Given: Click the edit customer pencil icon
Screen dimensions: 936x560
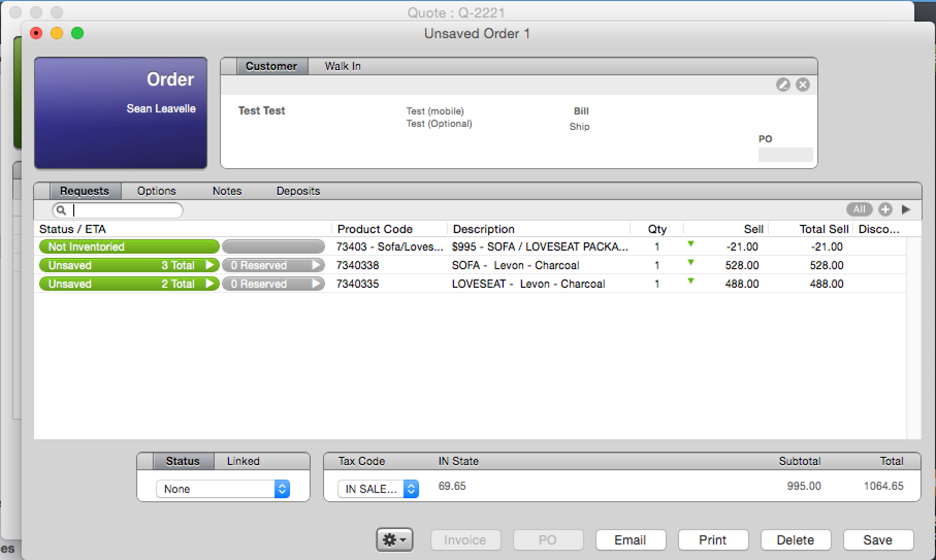Looking at the screenshot, I should pyautogui.click(x=783, y=85).
